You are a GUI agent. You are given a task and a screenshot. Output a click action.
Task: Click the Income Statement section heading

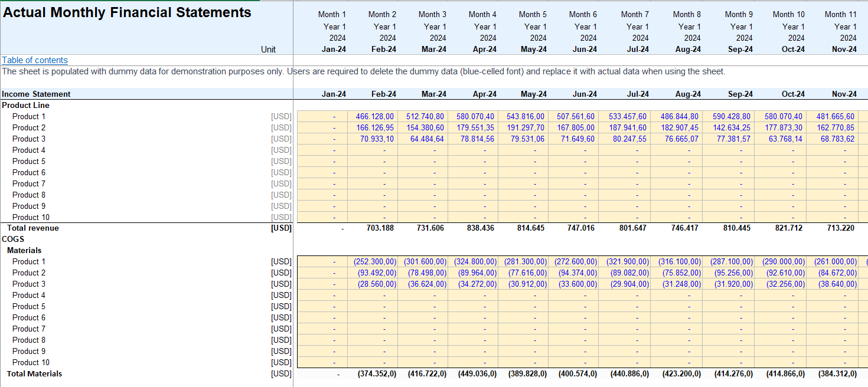coord(36,94)
